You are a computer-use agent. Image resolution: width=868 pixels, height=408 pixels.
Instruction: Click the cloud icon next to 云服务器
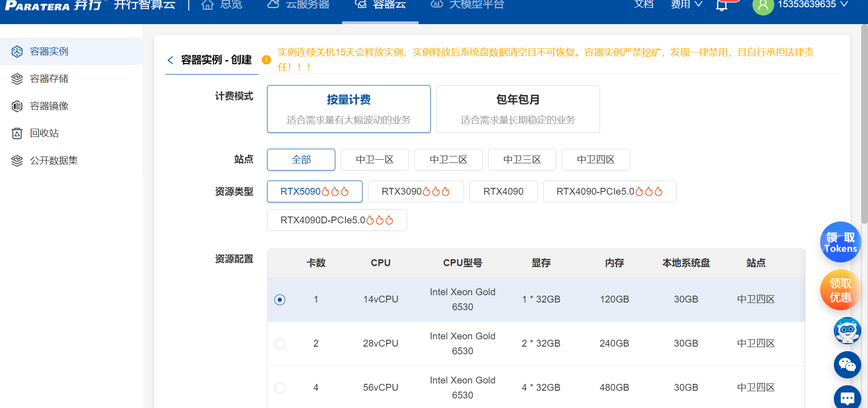273,5
